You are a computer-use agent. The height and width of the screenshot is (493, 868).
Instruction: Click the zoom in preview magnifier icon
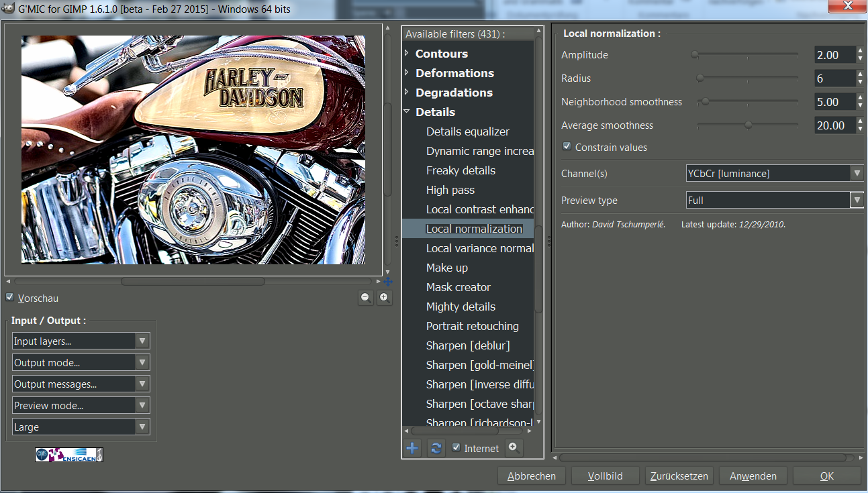[385, 298]
